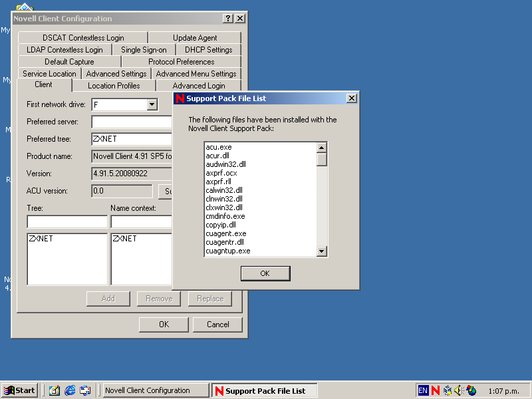
Task: Click the Replace button
Action: pos(210,299)
